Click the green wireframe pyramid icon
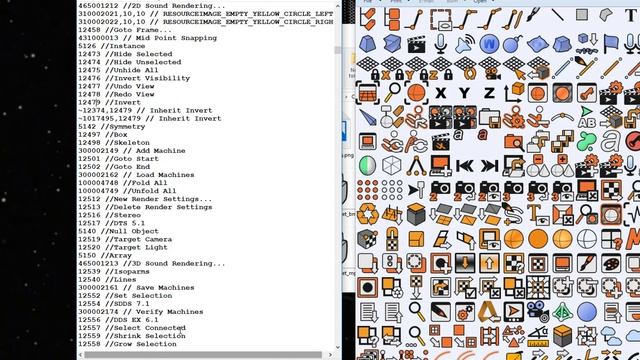 click(x=562, y=312)
